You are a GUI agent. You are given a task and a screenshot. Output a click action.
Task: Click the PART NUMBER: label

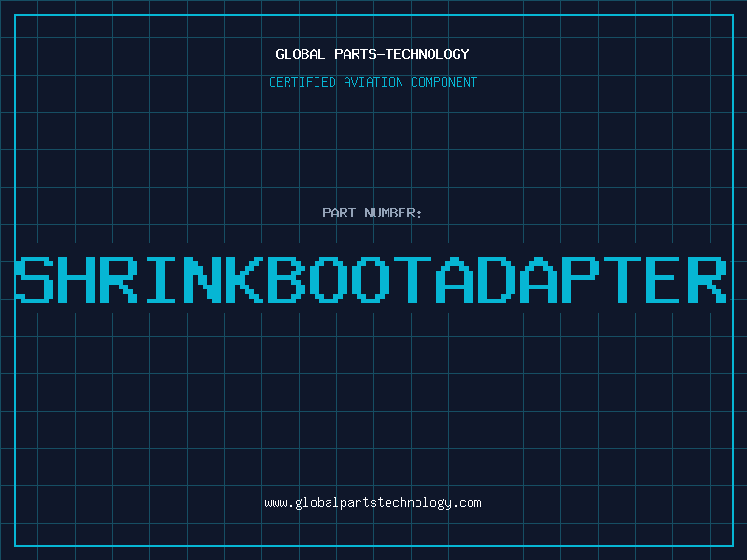pyautogui.click(x=373, y=213)
